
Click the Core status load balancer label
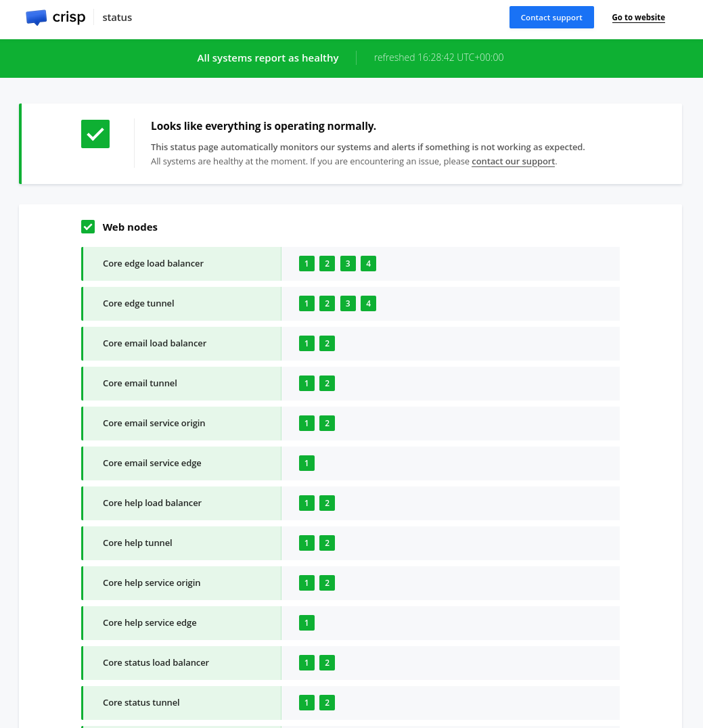156,663
